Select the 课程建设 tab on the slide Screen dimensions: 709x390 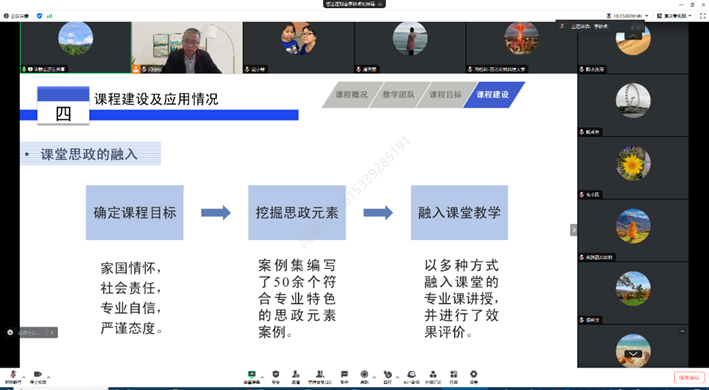493,95
